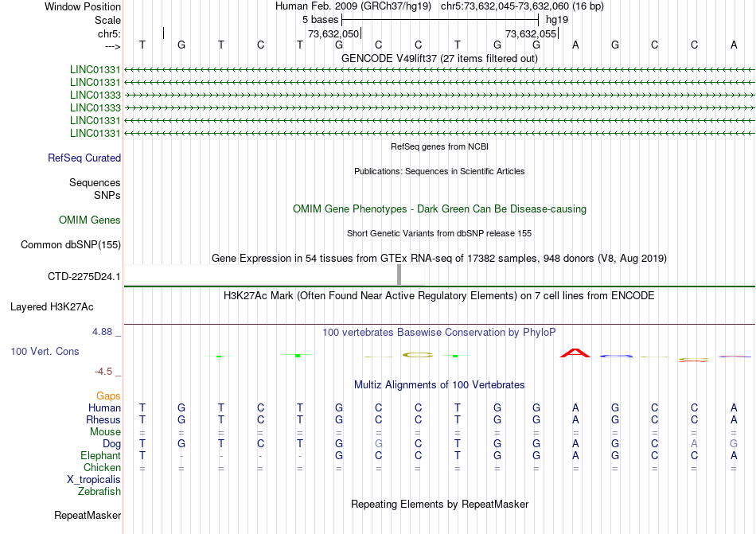Click the Gaps label in Multiz alignment

coord(108,396)
